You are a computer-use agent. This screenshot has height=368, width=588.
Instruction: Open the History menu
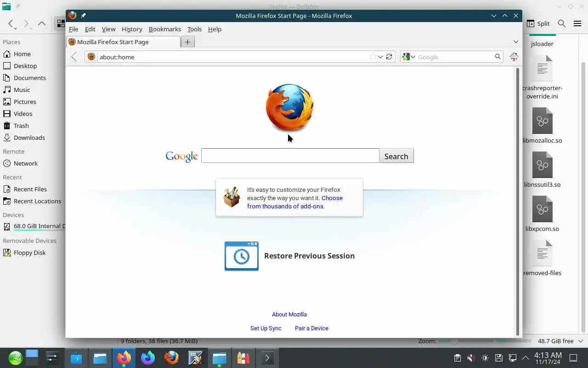132,29
